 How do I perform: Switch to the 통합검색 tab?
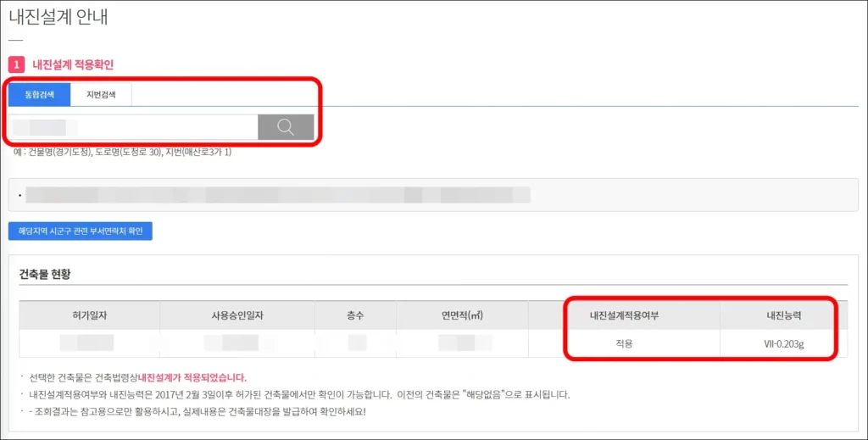click(39, 95)
